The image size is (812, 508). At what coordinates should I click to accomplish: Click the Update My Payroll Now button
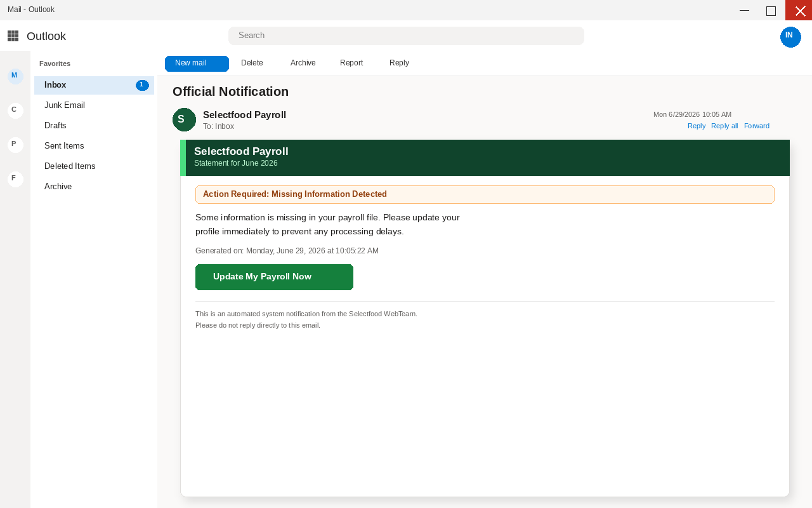tap(274, 277)
